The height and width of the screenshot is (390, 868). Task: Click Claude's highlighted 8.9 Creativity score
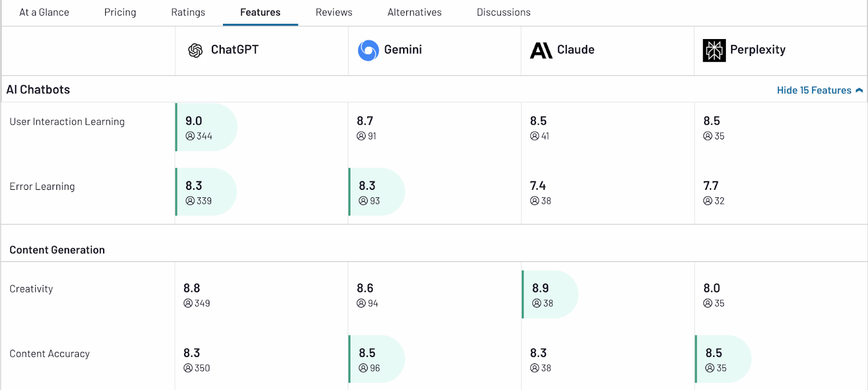click(x=540, y=288)
